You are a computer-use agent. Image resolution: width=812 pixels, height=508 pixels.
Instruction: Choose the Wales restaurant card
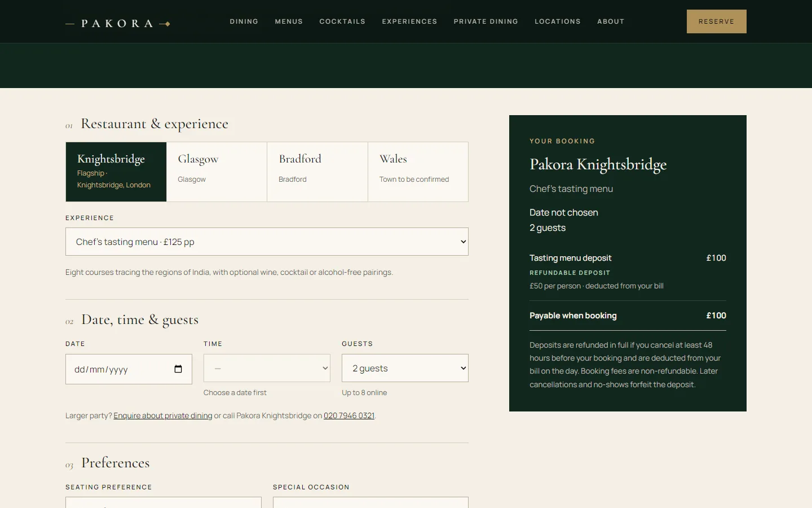(x=418, y=172)
